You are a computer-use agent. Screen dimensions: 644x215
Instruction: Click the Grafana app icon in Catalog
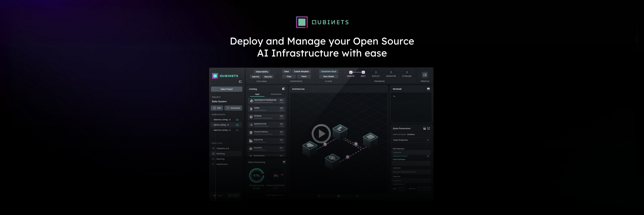[251, 117]
